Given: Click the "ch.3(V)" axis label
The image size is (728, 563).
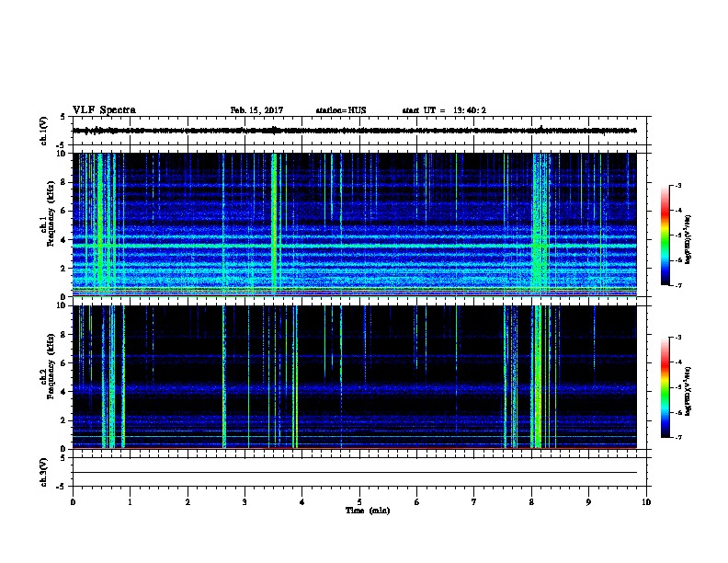Looking at the screenshot, I should click(x=44, y=472).
